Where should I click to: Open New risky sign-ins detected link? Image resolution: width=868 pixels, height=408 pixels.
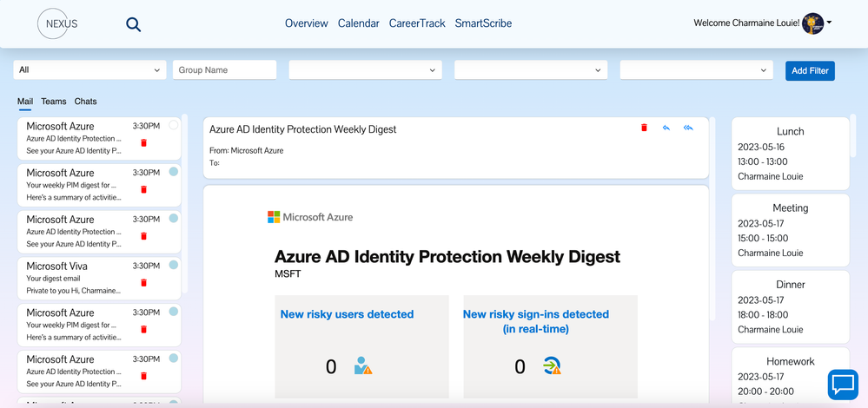536,321
